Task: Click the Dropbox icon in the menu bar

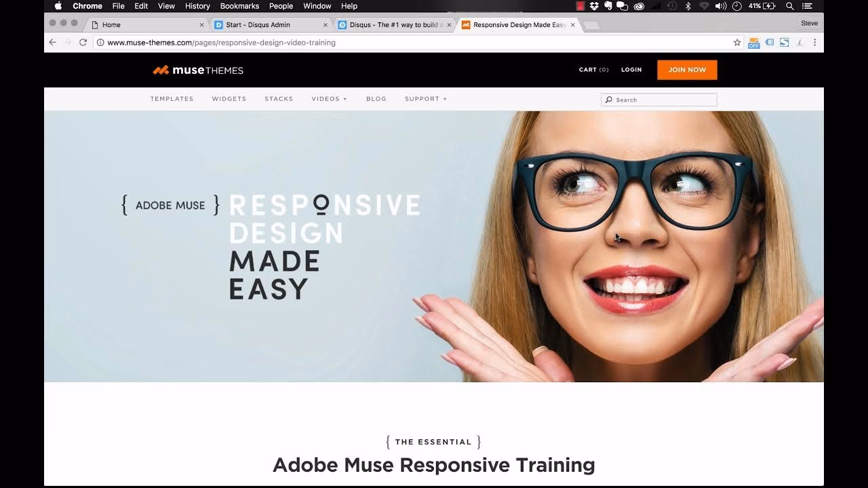Action: click(x=595, y=6)
